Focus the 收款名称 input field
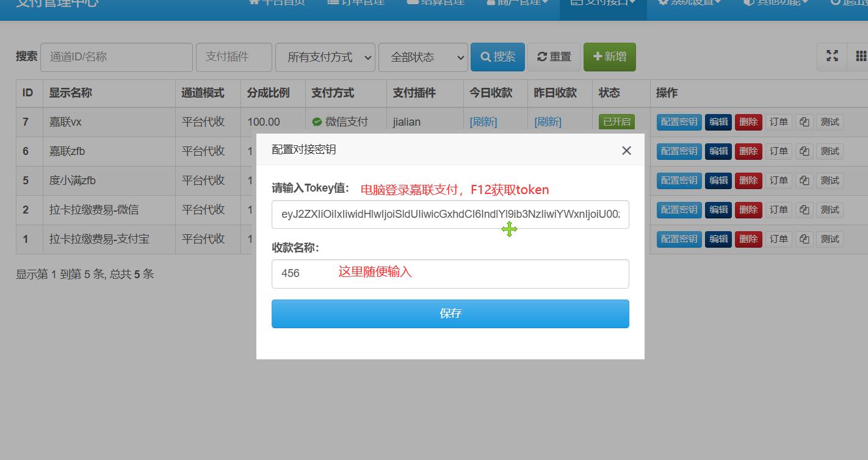The width and height of the screenshot is (868, 460). pyautogui.click(x=450, y=274)
